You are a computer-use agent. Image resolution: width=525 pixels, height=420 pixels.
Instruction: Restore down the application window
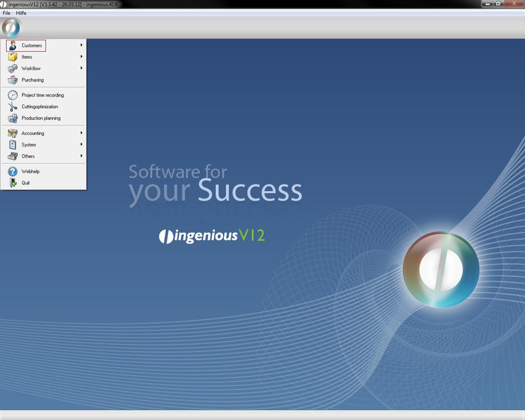[498, 4]
